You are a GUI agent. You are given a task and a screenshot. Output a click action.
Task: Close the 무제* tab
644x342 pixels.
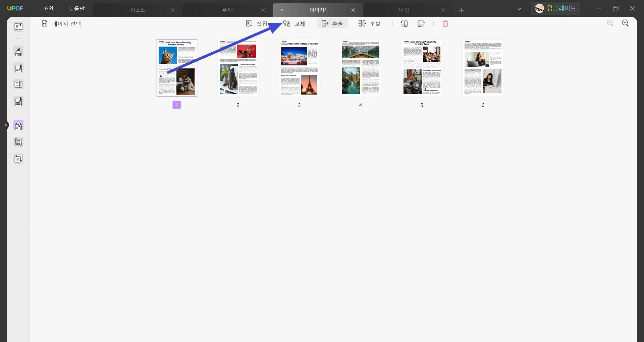click(263, 10)
